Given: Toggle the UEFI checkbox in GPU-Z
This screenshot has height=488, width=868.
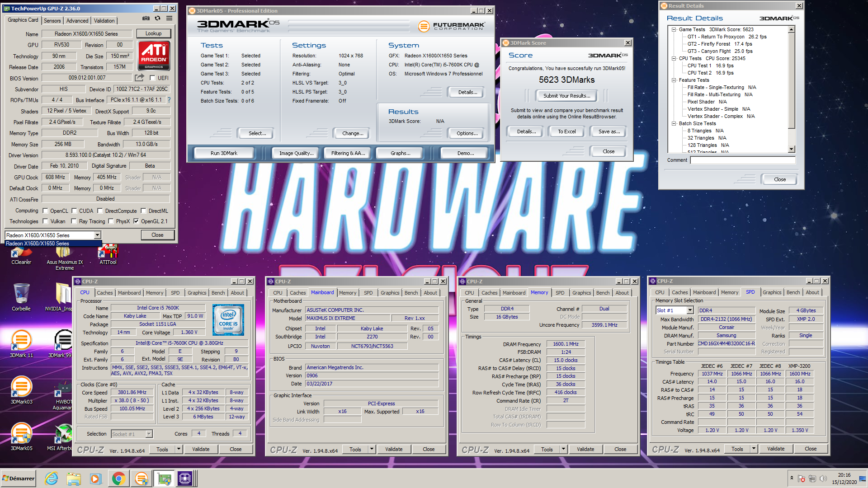Looking at the screenshot, I should 152,78.
